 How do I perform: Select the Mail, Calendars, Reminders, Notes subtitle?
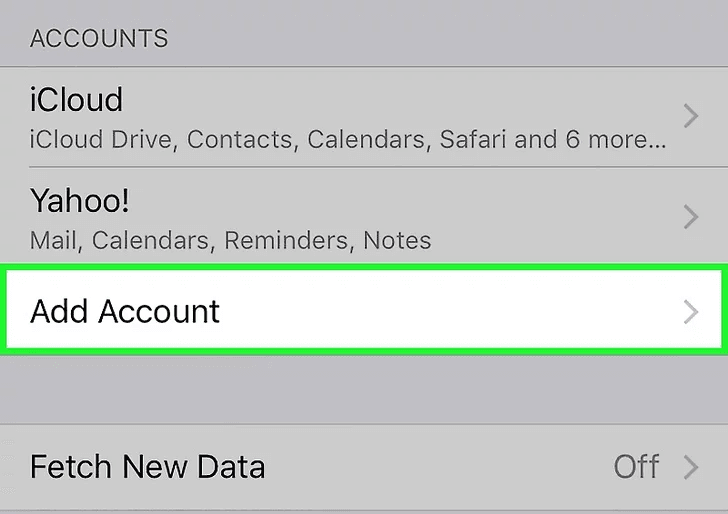230,241
